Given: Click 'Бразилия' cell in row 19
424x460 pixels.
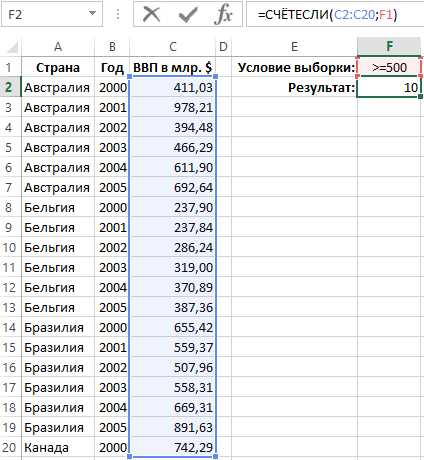Looking at the screenshot, I should tap(58, 427).
